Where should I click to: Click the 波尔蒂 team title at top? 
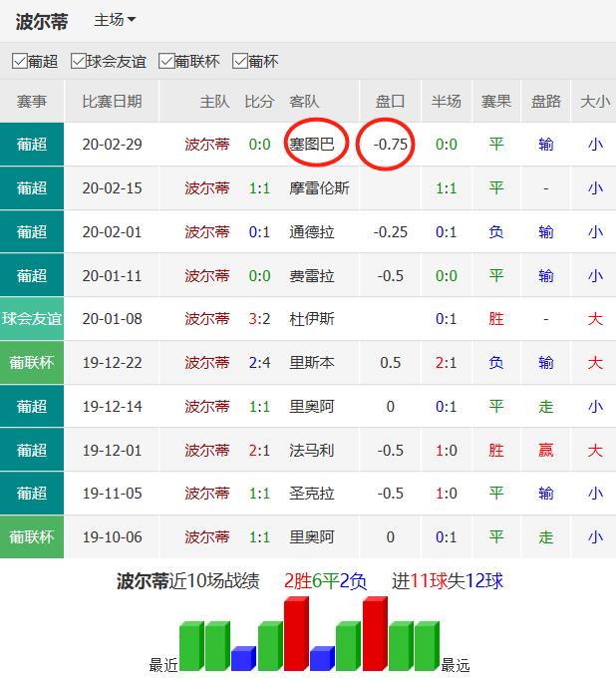[x=42, y=21]
